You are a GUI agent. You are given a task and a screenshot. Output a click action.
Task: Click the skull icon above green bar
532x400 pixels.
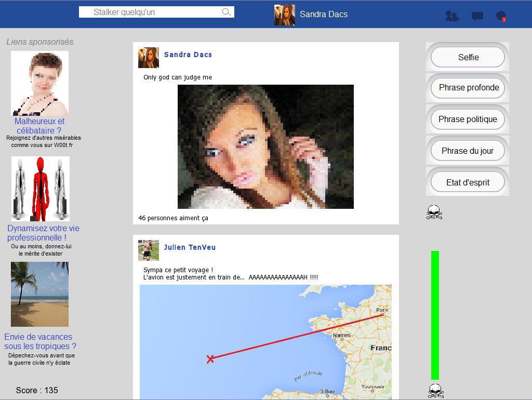(x=434, y=212)
